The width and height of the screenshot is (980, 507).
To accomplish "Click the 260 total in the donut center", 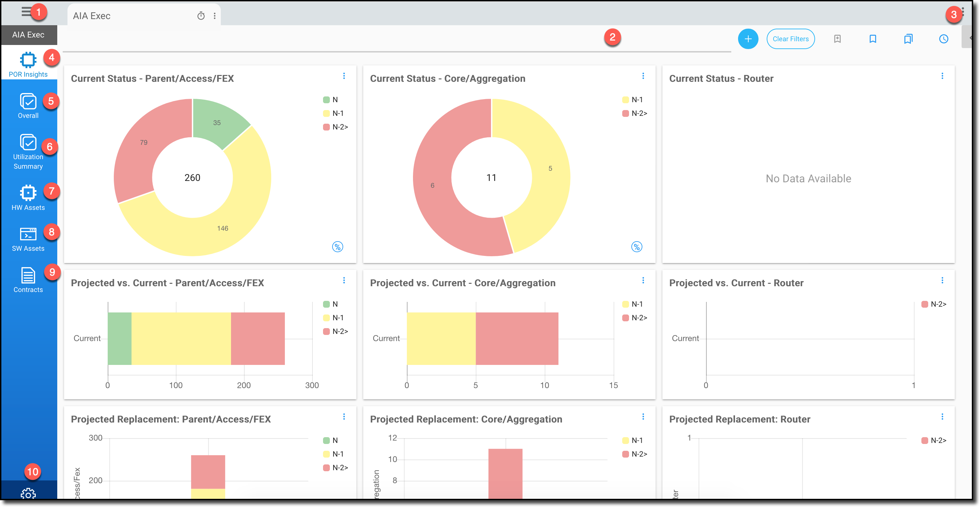I will tap(192, 178).
